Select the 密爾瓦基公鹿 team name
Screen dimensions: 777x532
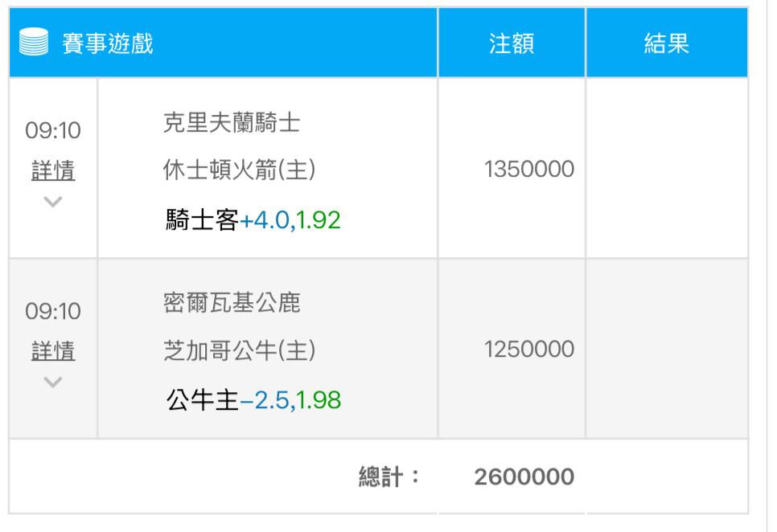(x=232, y=304)
